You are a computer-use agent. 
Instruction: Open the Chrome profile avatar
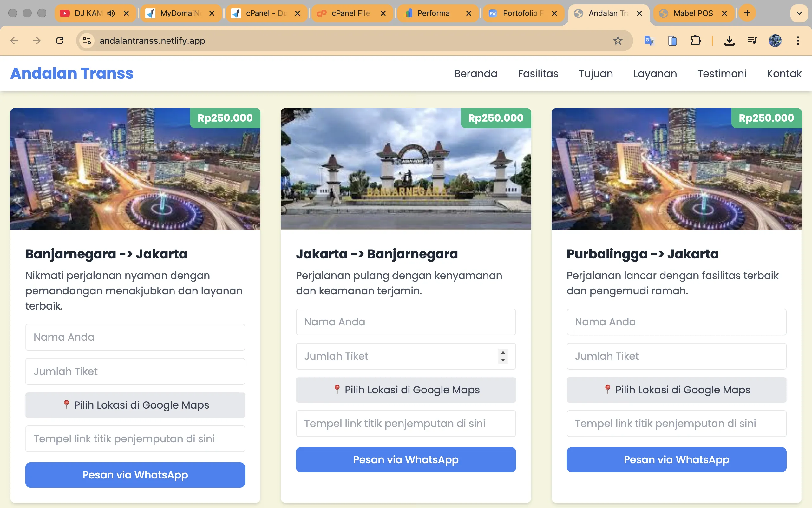[x=775, y=41]
